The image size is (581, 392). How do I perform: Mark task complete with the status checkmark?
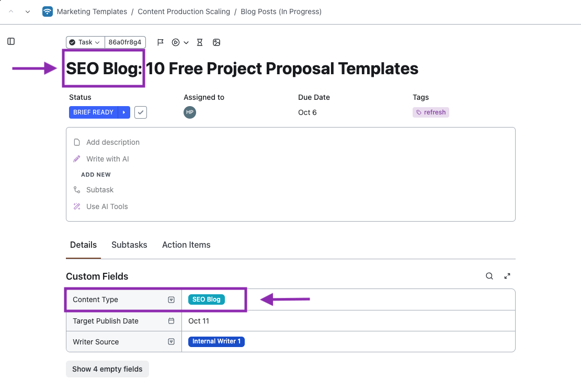[x=141, y=112]
